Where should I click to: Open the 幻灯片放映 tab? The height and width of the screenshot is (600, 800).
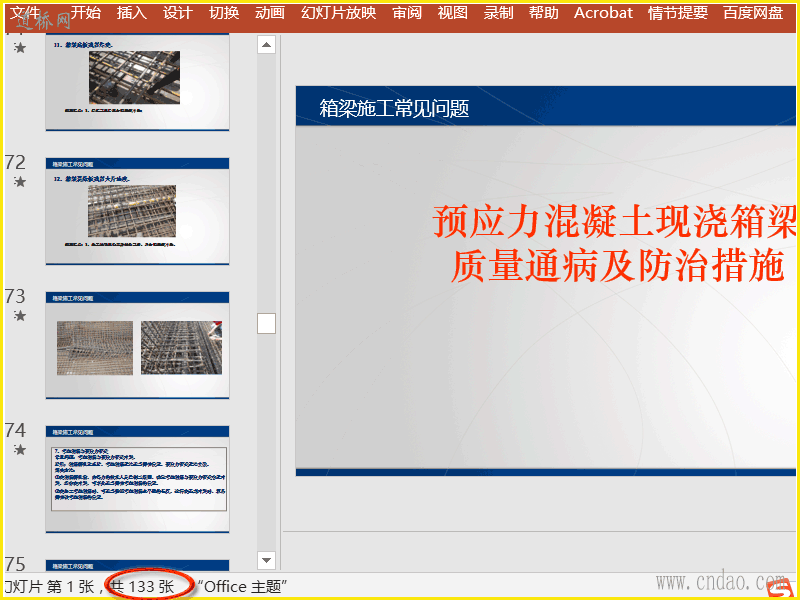338,13
